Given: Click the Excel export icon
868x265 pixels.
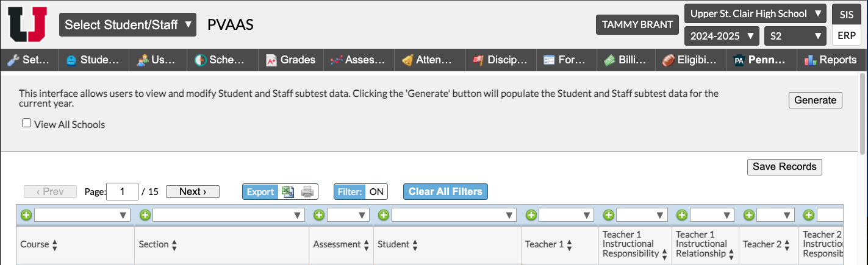Looking at the screenshot, I should (x=287, y=192).
